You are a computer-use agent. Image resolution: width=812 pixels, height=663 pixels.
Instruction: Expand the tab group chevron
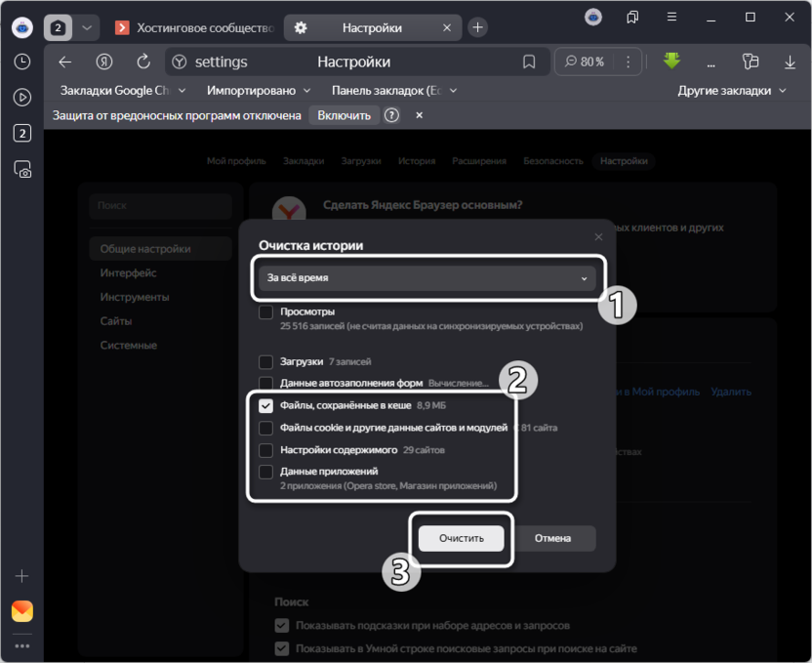87,27
